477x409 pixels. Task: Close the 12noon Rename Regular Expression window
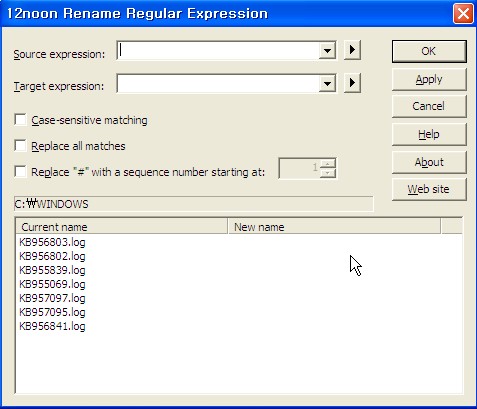tap(463, 14)
